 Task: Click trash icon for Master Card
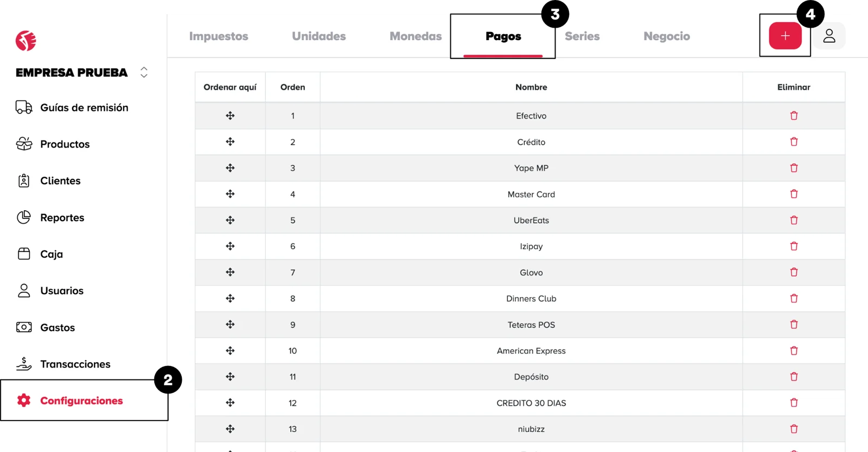(x=794, y=194)
